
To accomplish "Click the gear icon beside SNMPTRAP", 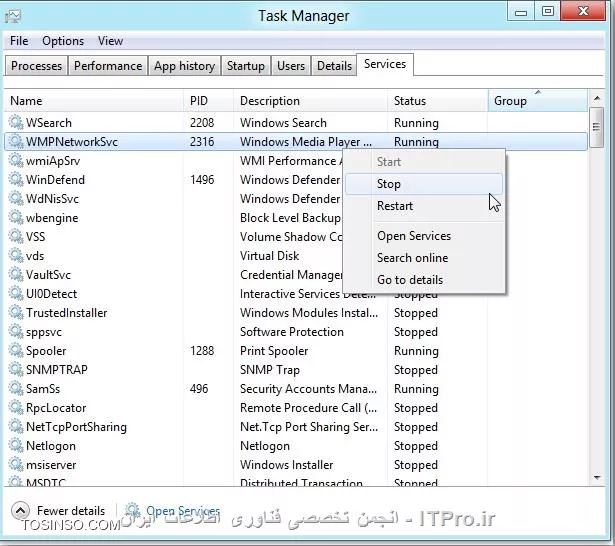I will coord(16,369).
